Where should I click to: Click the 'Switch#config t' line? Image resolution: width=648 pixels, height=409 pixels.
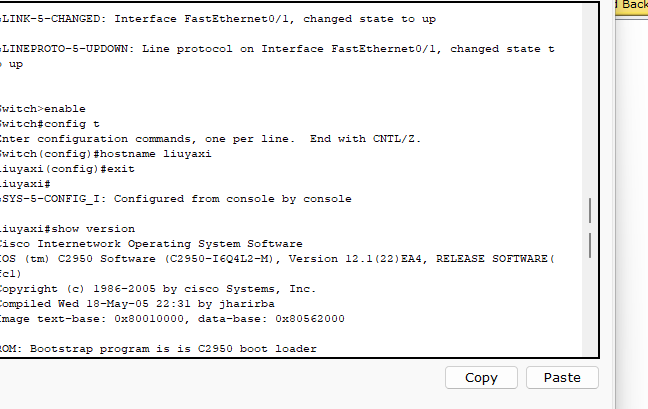coord(50,124)
